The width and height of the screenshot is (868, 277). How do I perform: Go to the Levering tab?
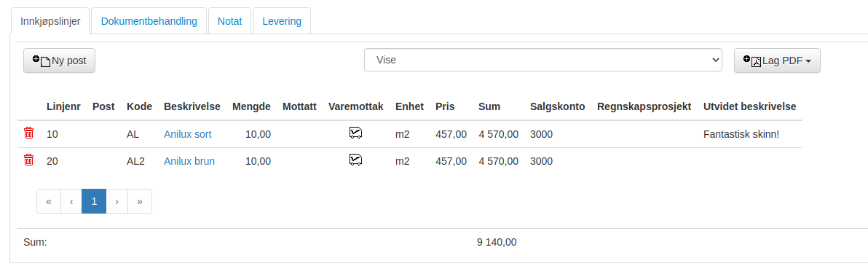[x=282, y=21]
